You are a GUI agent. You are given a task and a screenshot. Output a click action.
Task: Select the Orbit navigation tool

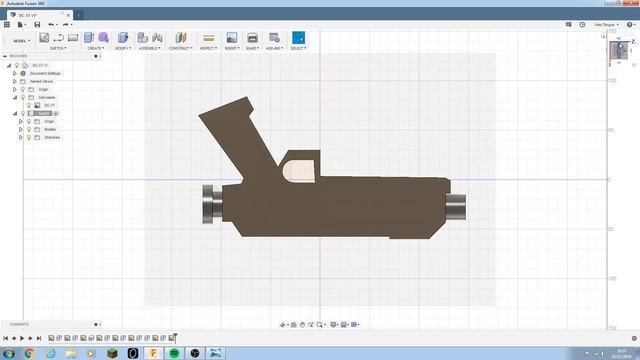[282, 324]
